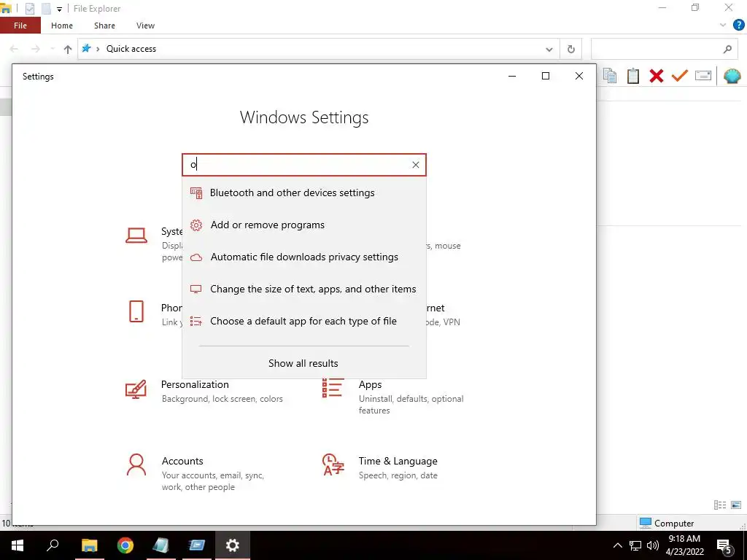Show hidden system tray icons
The height and width of the screenshot is (560, 747).
(x=617, y=545)
